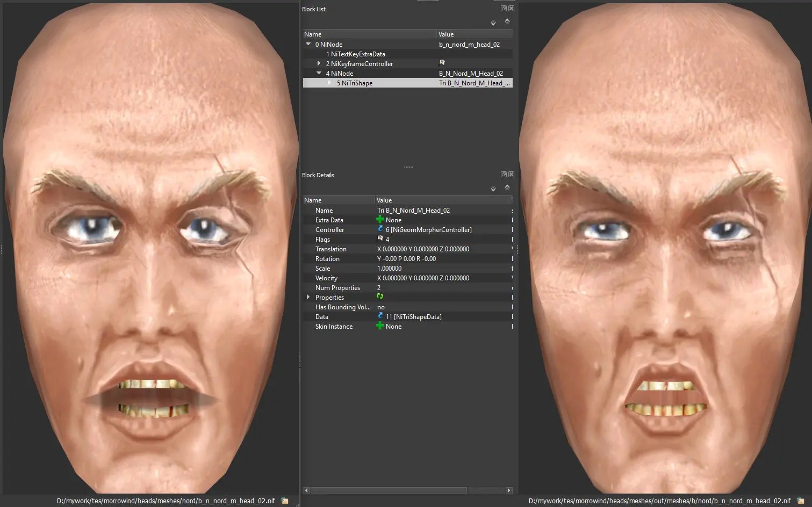Collapse all rows in Block Details

507,187
